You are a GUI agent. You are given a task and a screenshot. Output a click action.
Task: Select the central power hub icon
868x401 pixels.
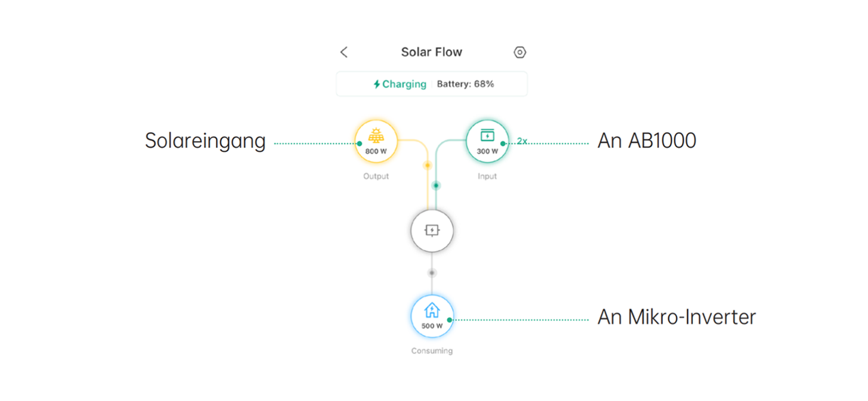pyautogui.click(x=432, y=231)
